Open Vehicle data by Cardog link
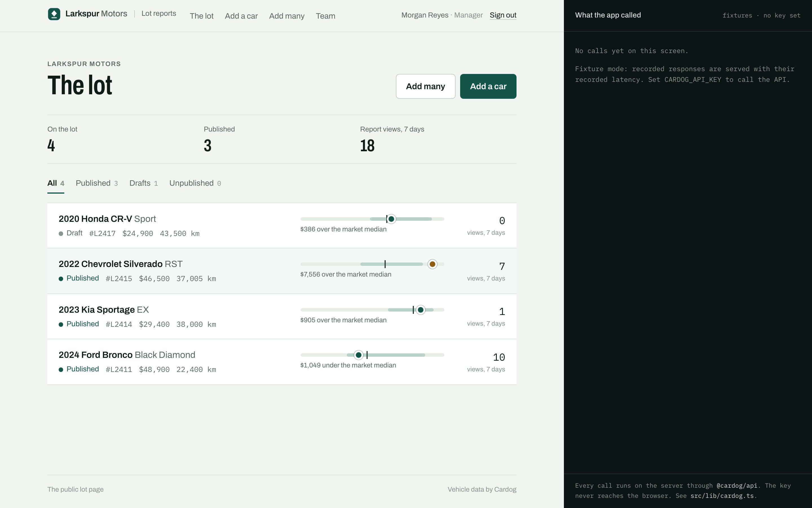 point(482,490)
